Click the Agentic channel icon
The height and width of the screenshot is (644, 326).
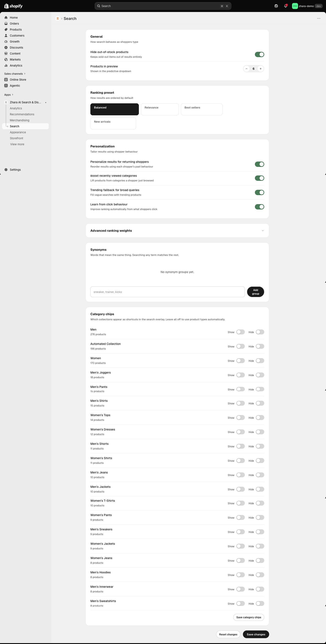(6, 86)
